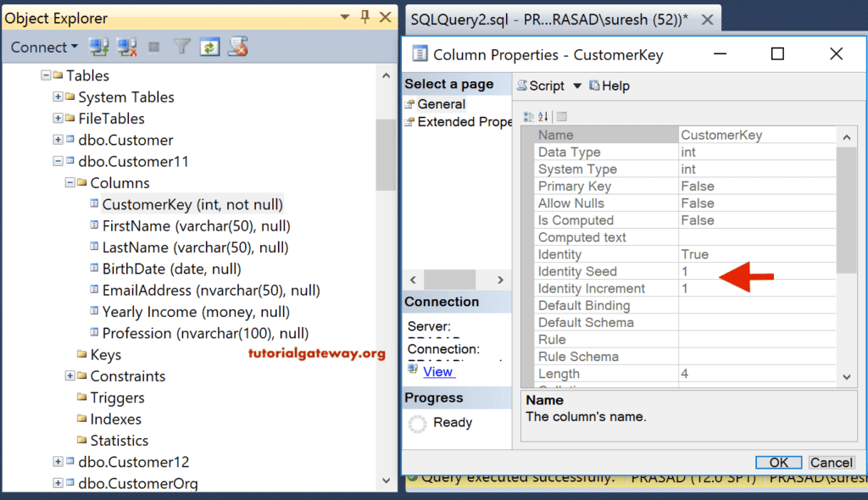
Task: Connect to a new database engine
Action: click(x=99, y=47)
